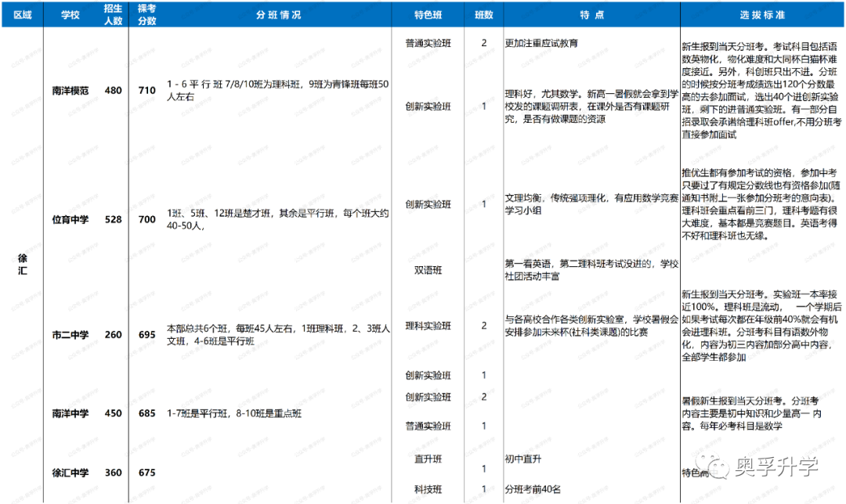
Task: Click enrollment number 360 for 徐汇中学
Action: point(114,473)
